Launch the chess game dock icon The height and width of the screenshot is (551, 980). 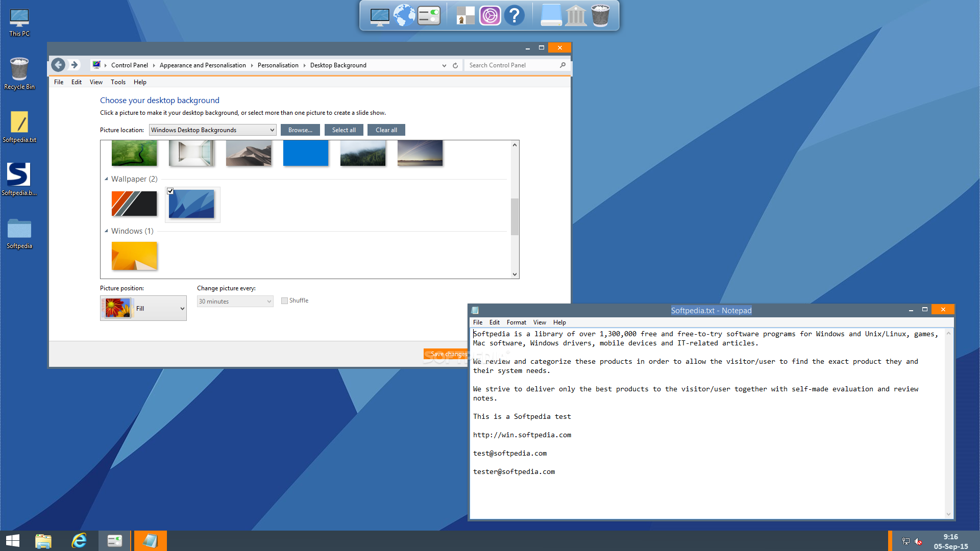tap(465, 16)
